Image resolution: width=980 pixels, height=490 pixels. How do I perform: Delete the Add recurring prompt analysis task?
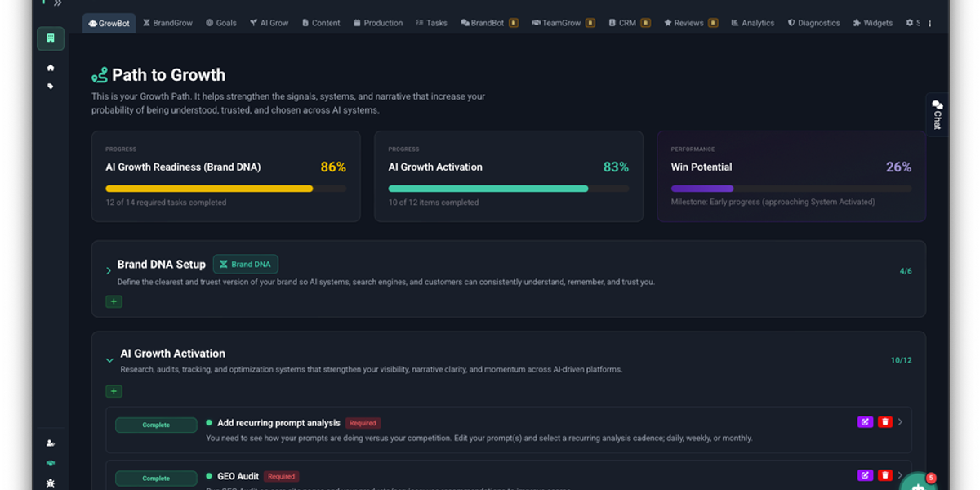point(885,422)
